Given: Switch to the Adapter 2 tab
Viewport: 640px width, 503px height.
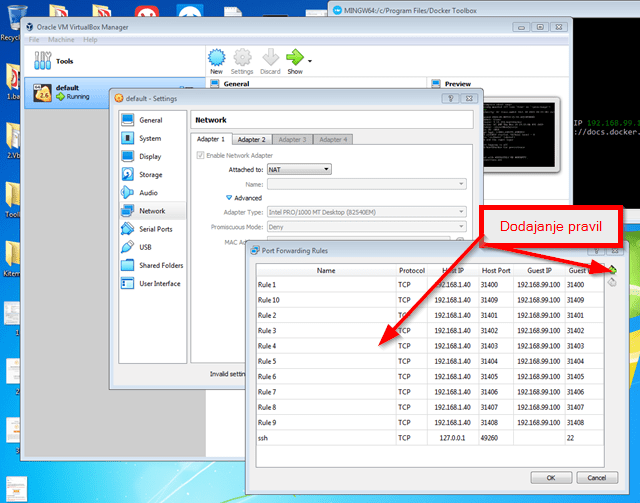Looking at the screenshot, I should click(251, 139).
